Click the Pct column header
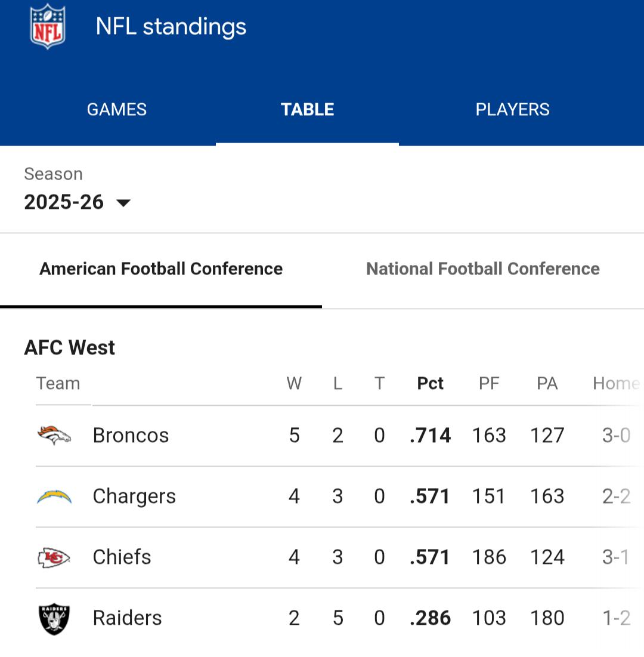Image resolution: width=644 pixels, height=657 pixels. pyautogui.click(x=430, y=383)
